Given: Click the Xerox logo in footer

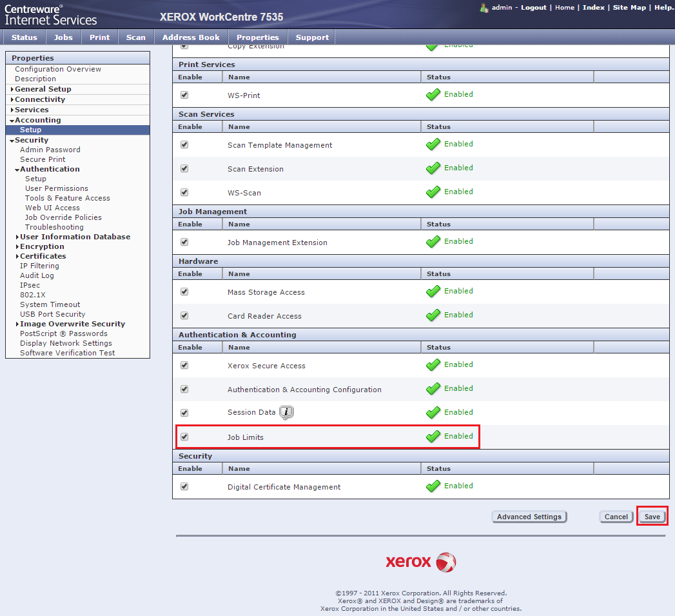Looking at the screenshot, I should click(421, 562).
